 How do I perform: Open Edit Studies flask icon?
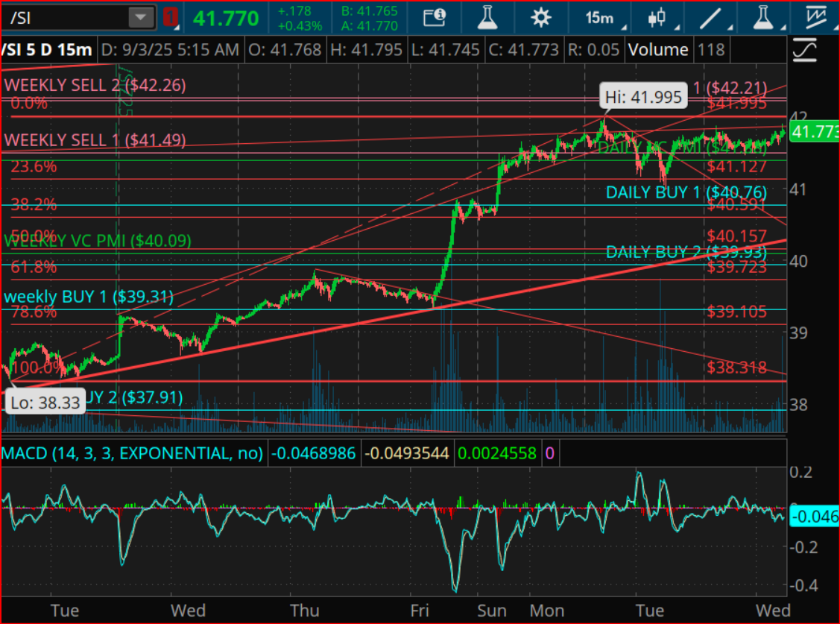tap(487, 18)
